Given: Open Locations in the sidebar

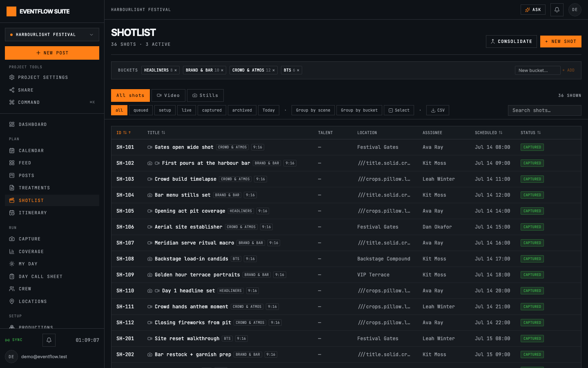Looking at the screenshot, I should pyautogui.click(x=52, y=301).
